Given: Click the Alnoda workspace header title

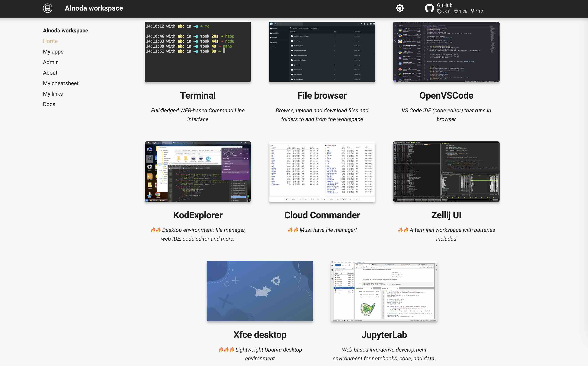Looking at the screenshot, I should point(94,8).
